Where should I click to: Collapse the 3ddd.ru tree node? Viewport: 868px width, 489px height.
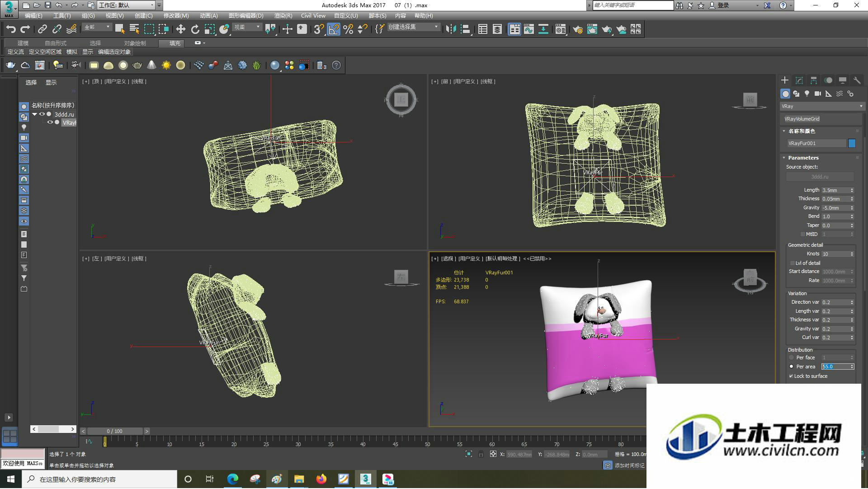point(34,114)
